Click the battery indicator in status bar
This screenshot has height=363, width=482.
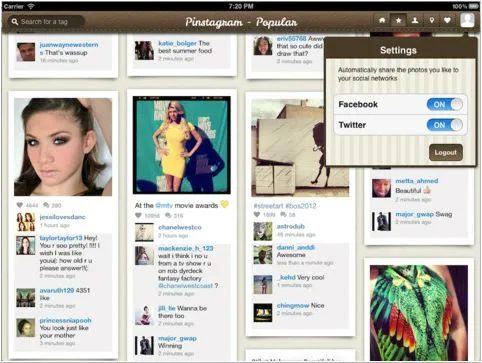pyautogui.click(x=474, y=6)
